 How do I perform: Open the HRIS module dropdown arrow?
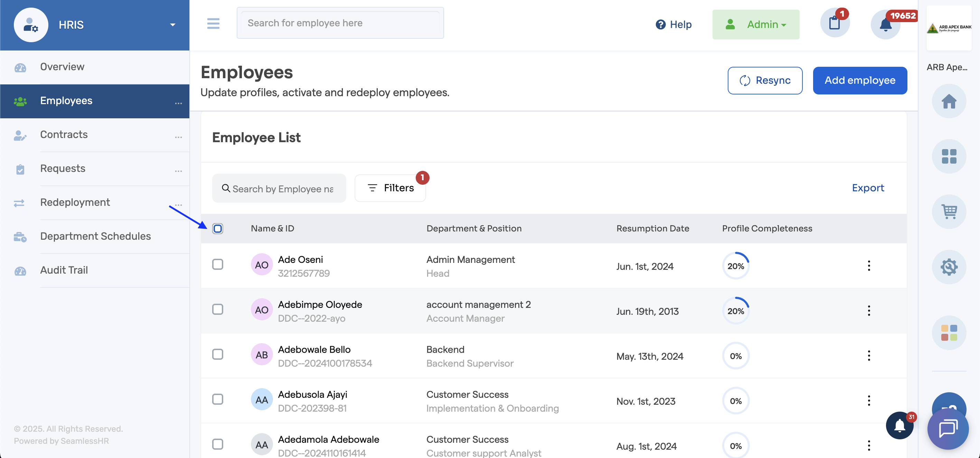pyautogui.click(x=173, y=25)
